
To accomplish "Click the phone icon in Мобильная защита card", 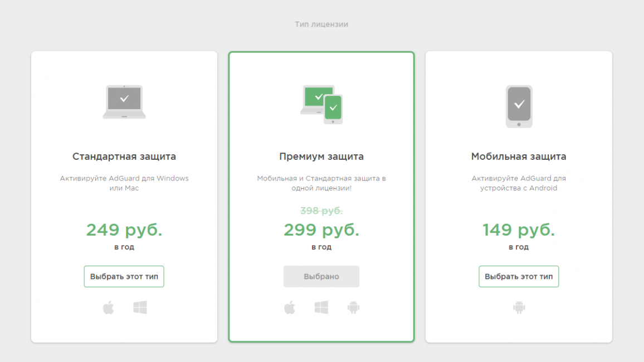I will pyautogui.click(x=519, y=106).
